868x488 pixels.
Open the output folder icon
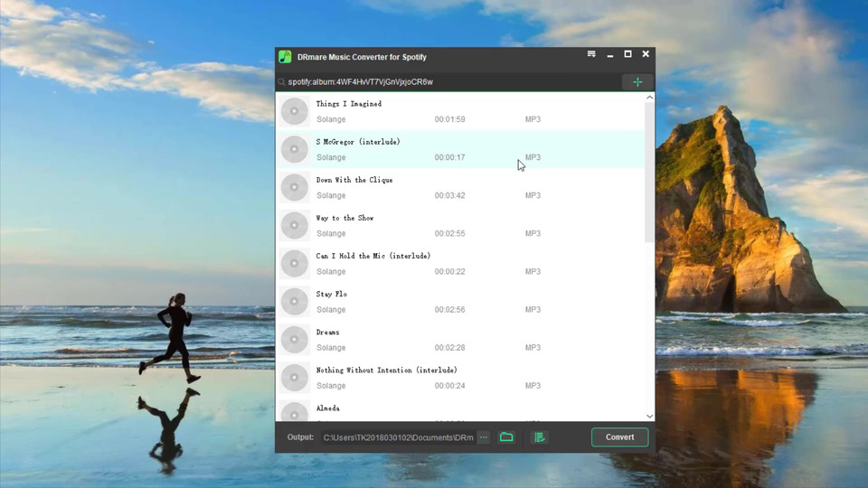click(506, 437)
